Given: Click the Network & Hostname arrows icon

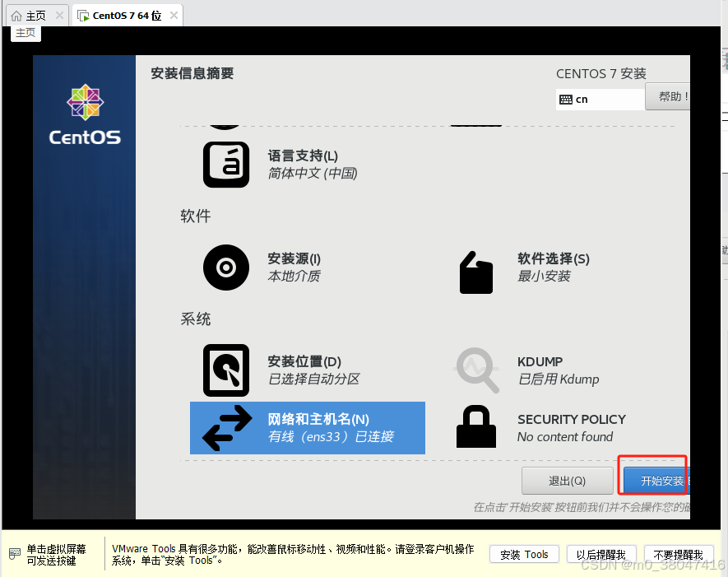Looking at the screenshot, I should coord(227,428).
